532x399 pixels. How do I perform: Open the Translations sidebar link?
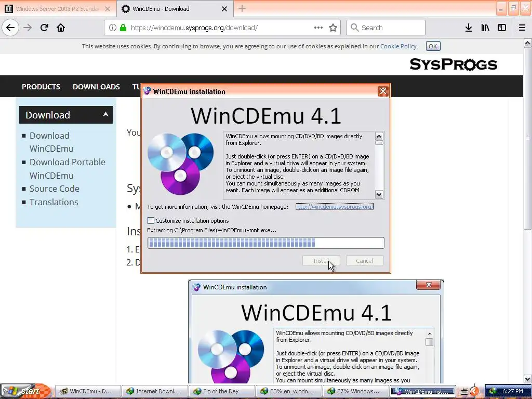[x=54, y=202]
